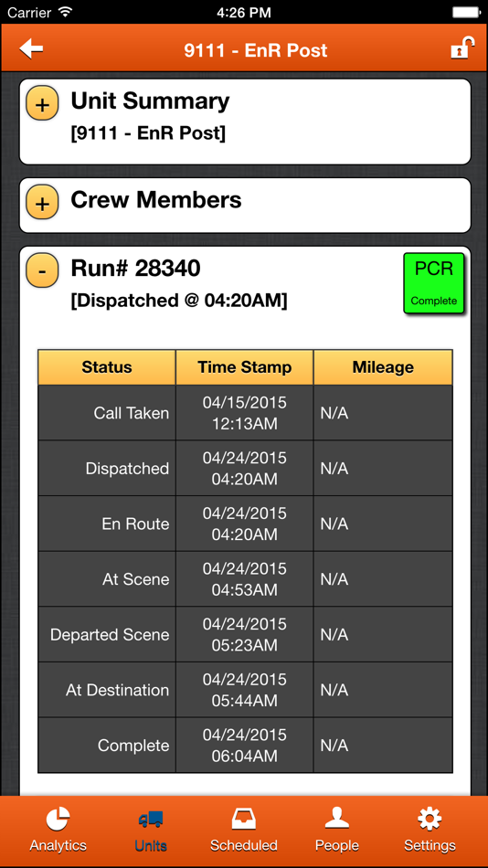The image size is (488, 868).
Task: Tap the 04/24/2015 04:53AM time stamp
Action: tap(245, 579)
